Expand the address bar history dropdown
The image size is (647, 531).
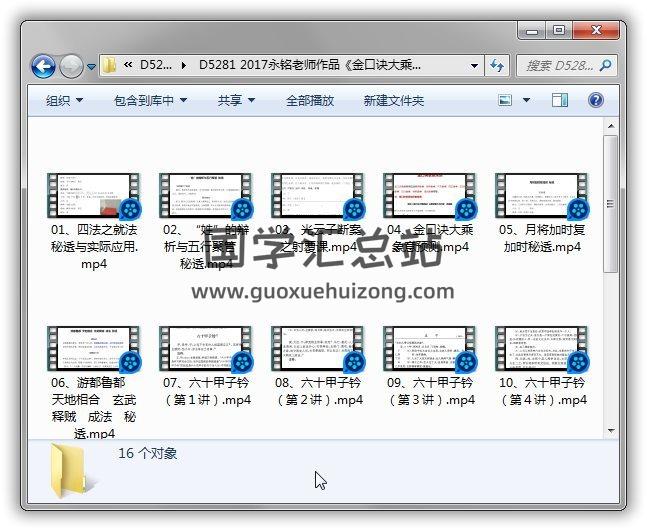coord(474,66)
